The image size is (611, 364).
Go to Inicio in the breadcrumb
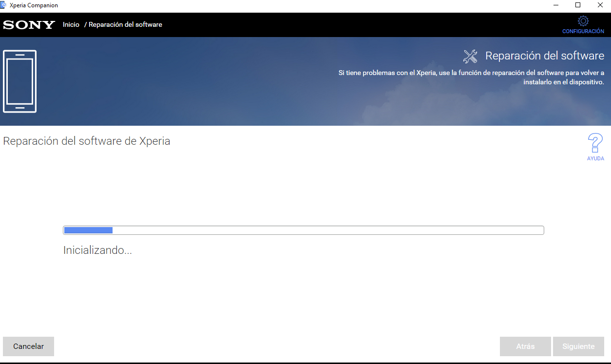coord(71,25)
